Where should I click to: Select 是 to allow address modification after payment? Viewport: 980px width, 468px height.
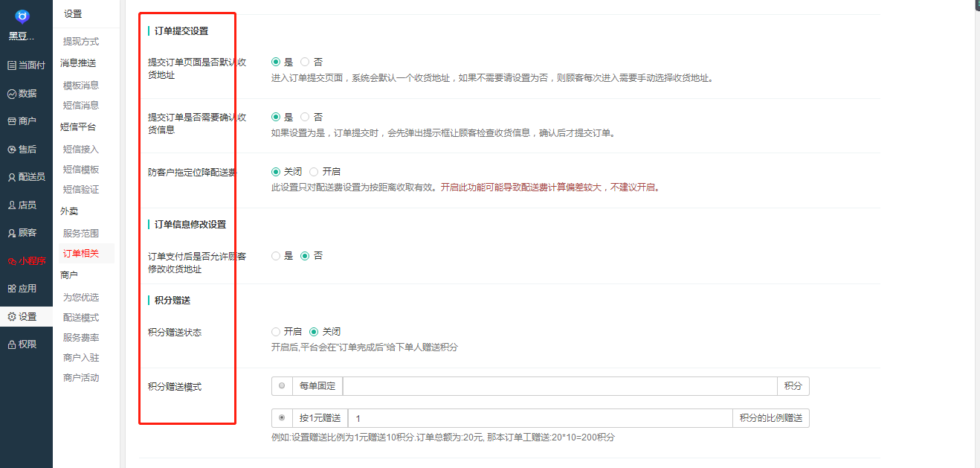(x=277, y=256)
